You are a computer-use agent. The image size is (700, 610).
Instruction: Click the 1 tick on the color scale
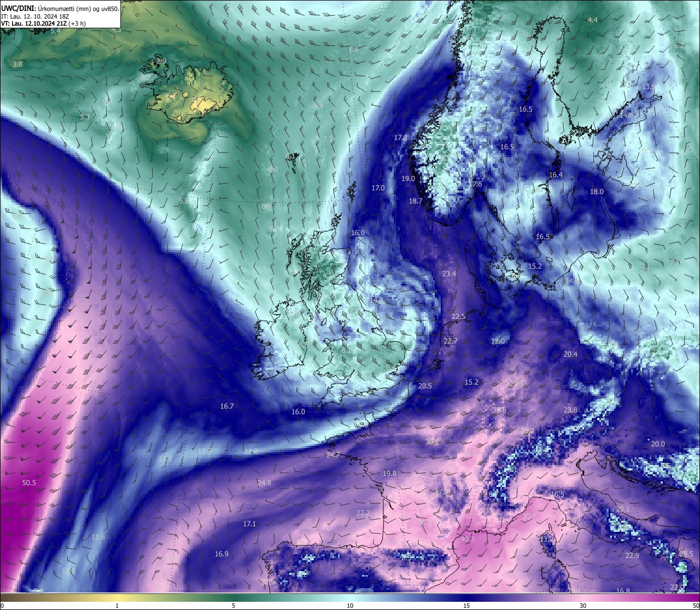click(117, 606)
